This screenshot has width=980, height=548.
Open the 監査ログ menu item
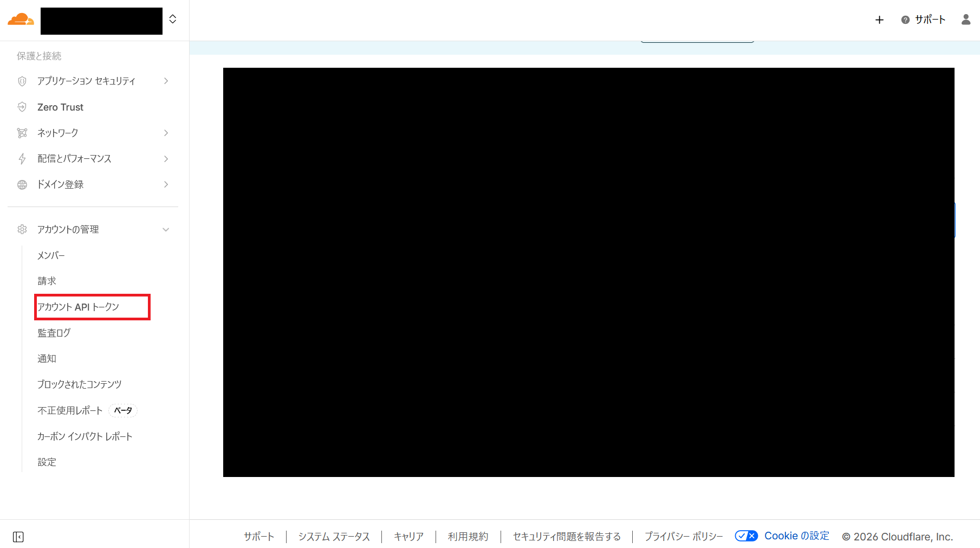[x=53, y=332]
